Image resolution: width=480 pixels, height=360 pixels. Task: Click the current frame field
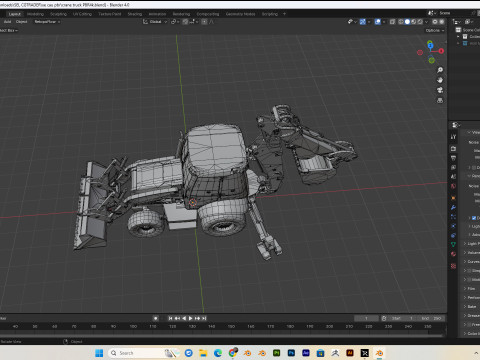pyautogui.click(x=366, y=318)
